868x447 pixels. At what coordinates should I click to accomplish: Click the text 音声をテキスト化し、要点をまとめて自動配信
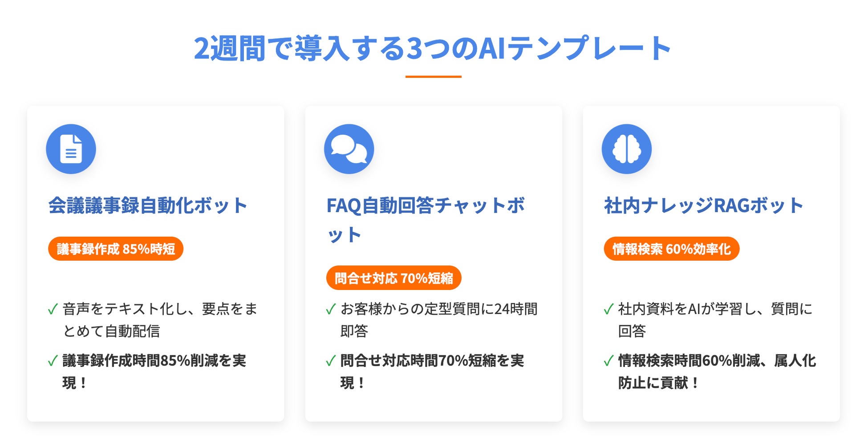tap(160, 320)
